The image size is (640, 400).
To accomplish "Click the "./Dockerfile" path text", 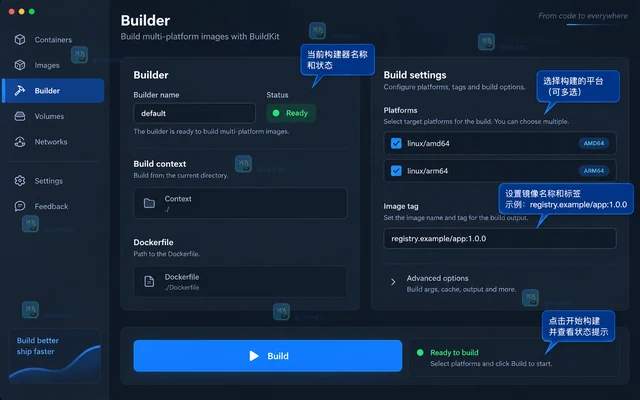I will [x=182, y=287].
